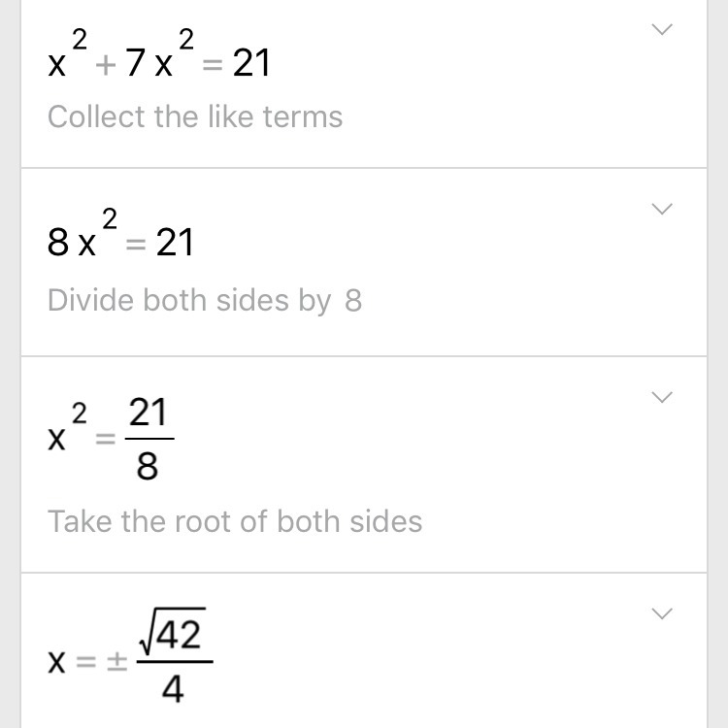This screenshot has height=728, width=728.
Task: Expand the 8x² = 21 step chevron
Action: click(661, 209)
